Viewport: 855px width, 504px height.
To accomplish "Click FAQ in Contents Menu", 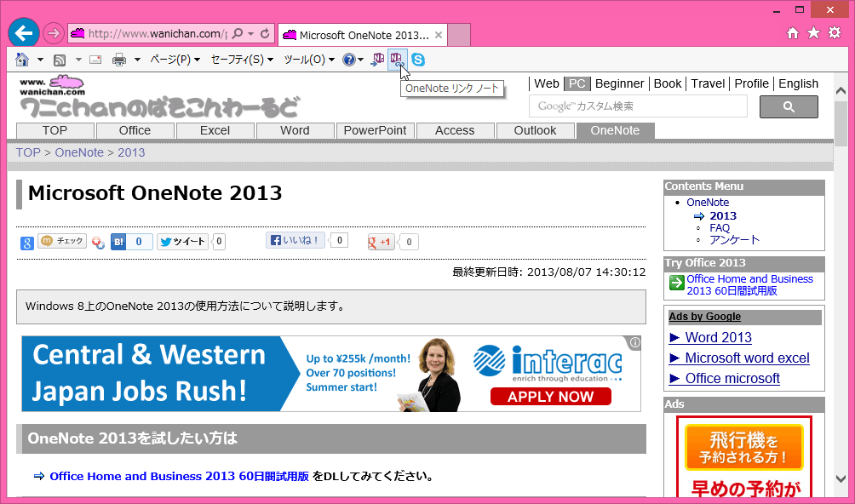I will coord(720,228).
